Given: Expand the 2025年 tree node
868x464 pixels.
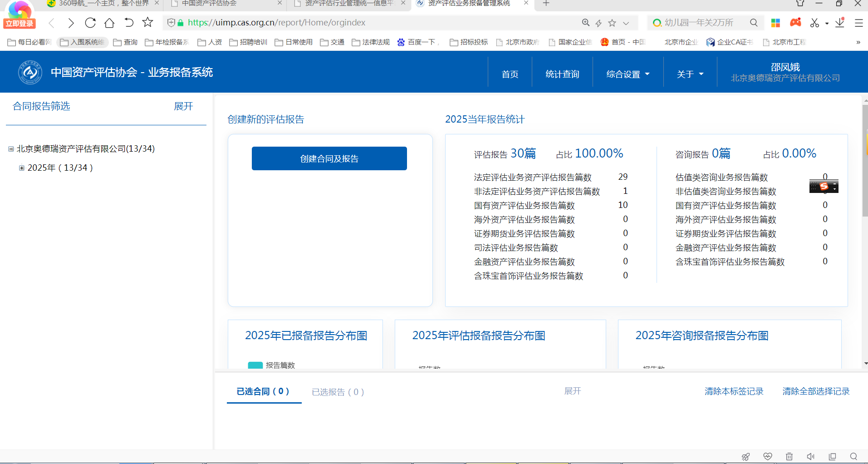Looking at the screenshot, I should coord(21,168).
